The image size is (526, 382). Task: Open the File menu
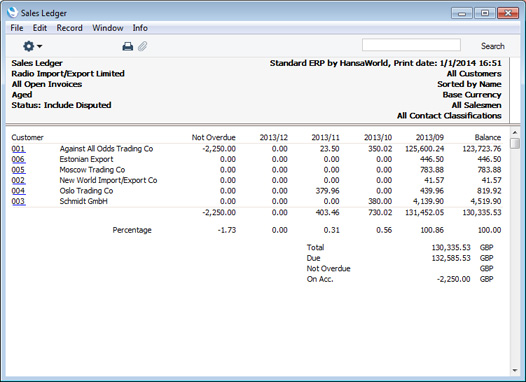click(x=17, y=28)
